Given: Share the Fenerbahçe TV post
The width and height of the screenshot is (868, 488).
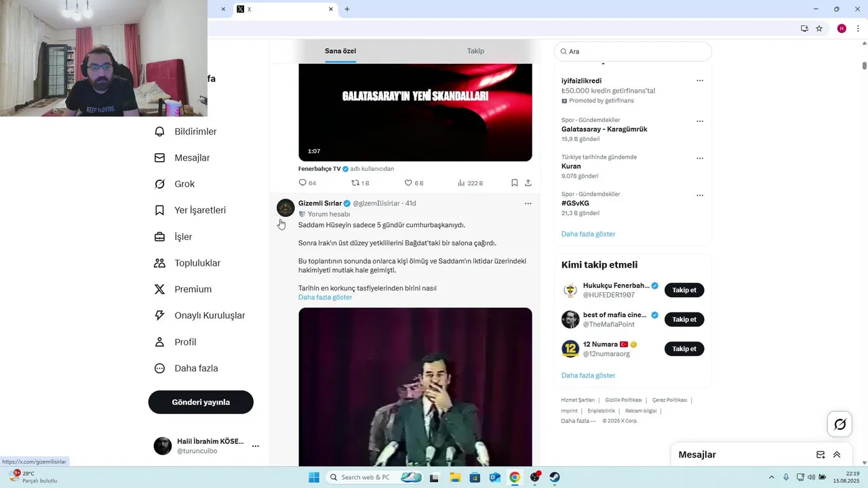Looking at the screenshot, I should pyautogui.click(x=528, y=183).
